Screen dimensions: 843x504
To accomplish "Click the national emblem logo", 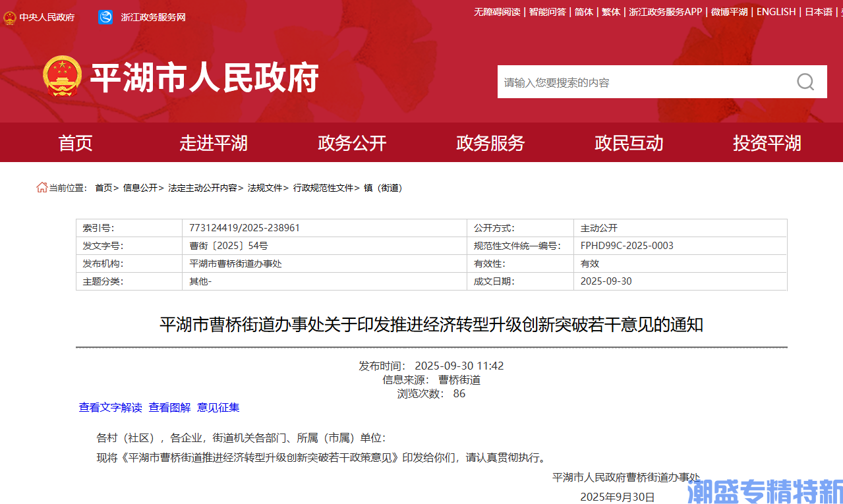I will pyautogui.click(x=62, y=76).
